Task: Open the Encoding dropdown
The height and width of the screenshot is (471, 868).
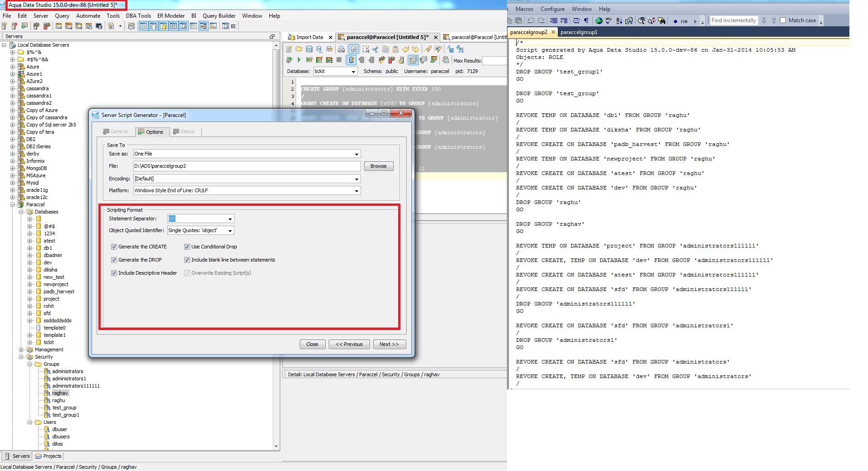Action: point(356,179)
